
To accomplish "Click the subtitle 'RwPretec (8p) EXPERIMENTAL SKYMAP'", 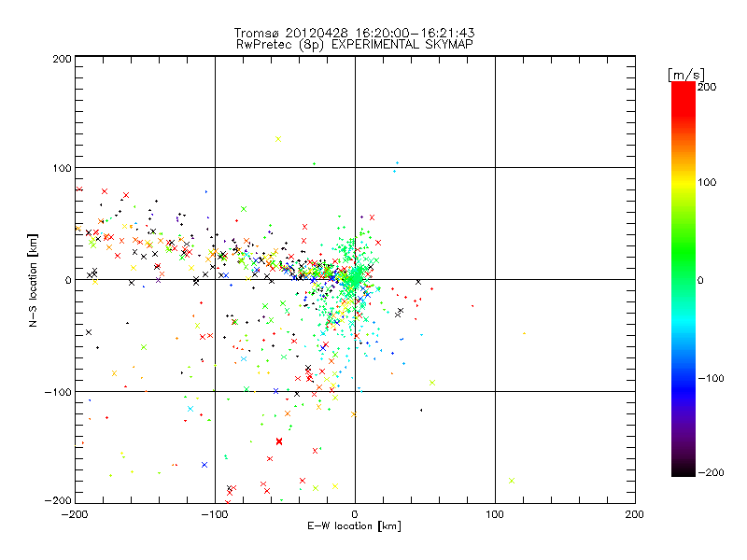I will (354, 45).
